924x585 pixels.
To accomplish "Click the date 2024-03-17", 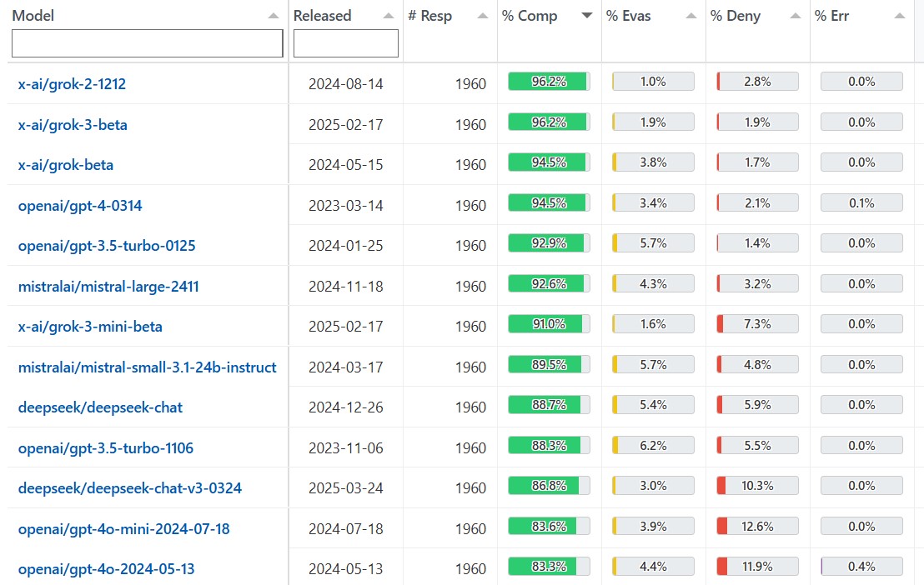I will pos(346,367).
